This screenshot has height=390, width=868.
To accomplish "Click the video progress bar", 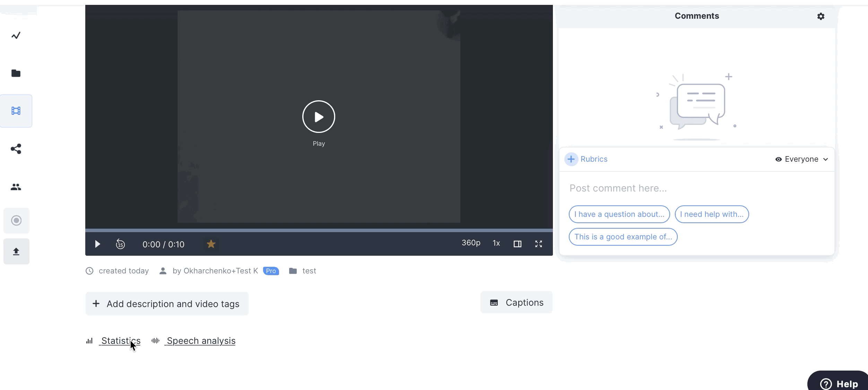I will (319, 230).
